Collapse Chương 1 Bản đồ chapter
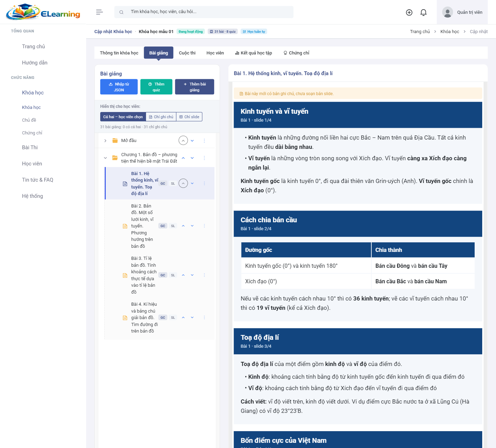Viewport: 496px width, 448px height. pyautogui.click(x=105, y=158)
